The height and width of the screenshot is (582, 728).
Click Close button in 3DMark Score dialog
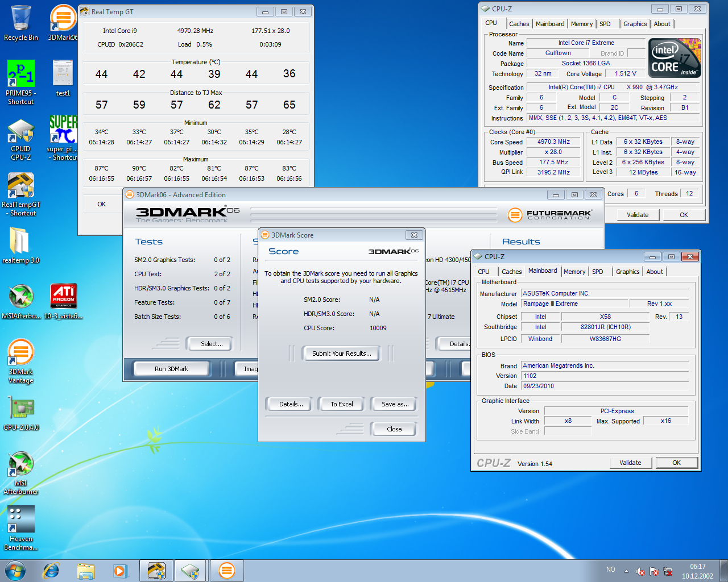394,429
